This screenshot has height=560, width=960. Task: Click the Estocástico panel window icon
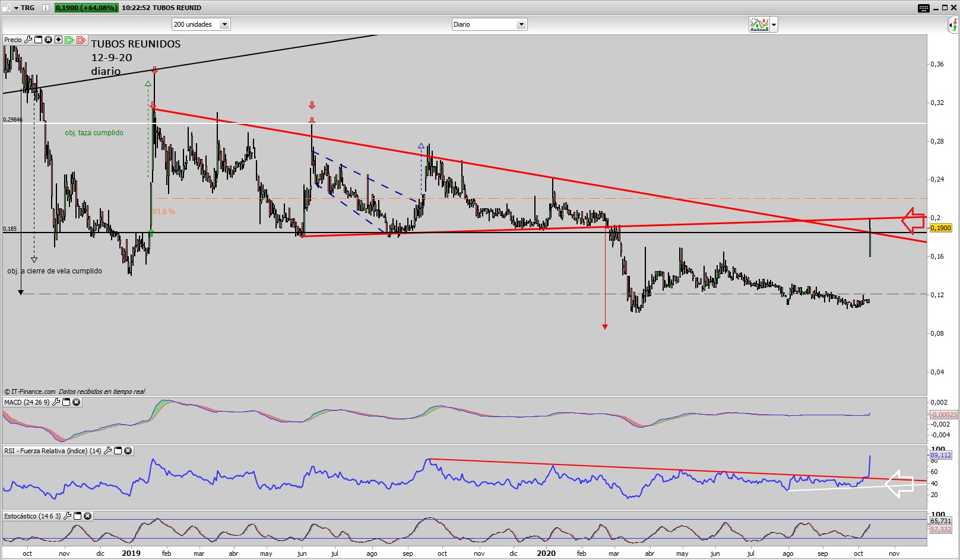coord(78,516)
